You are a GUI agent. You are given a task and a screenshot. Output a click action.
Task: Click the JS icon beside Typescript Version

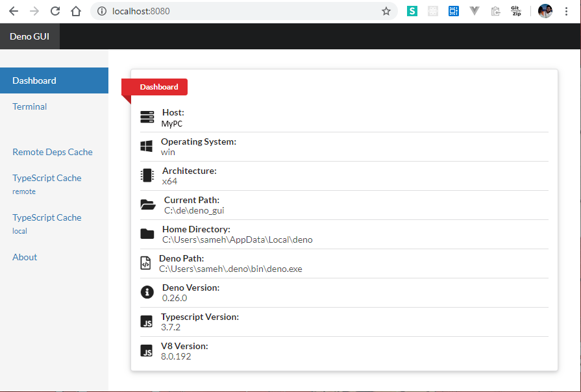click(146, 321)
